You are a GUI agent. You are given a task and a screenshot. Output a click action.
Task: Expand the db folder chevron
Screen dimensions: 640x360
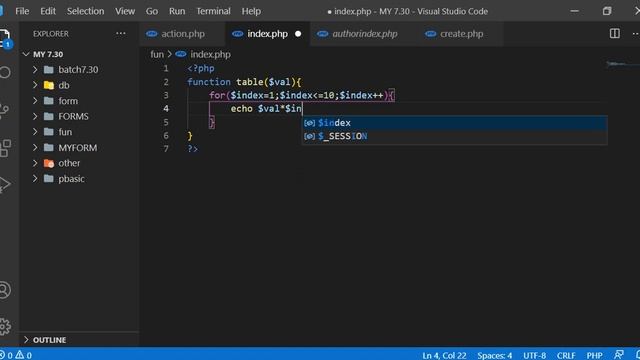pos(35,85)
